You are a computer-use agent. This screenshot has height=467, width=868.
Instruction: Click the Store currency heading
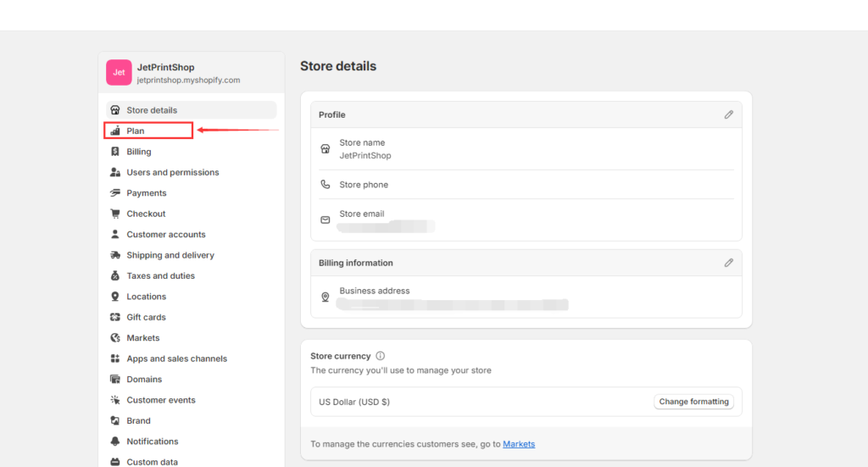coord(341,356)
